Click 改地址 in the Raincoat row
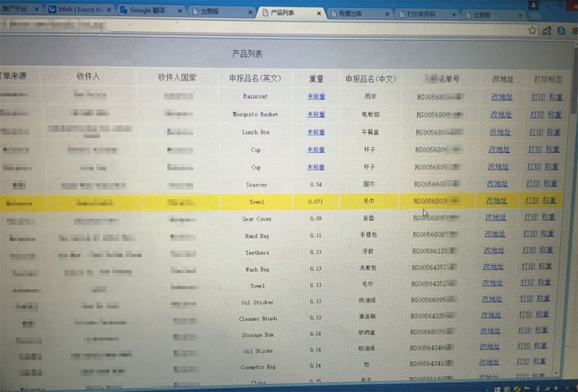The width and height of the screenshot is (578, 392). [501, 97]
